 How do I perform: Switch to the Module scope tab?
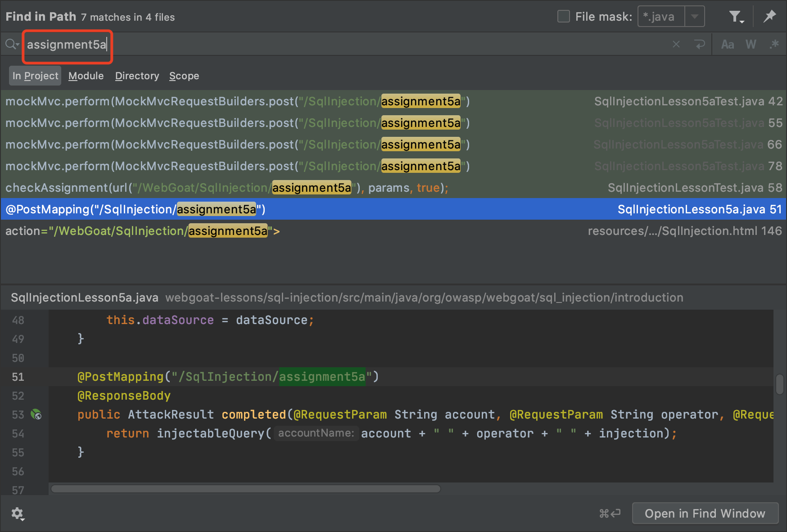click(86, 76)
